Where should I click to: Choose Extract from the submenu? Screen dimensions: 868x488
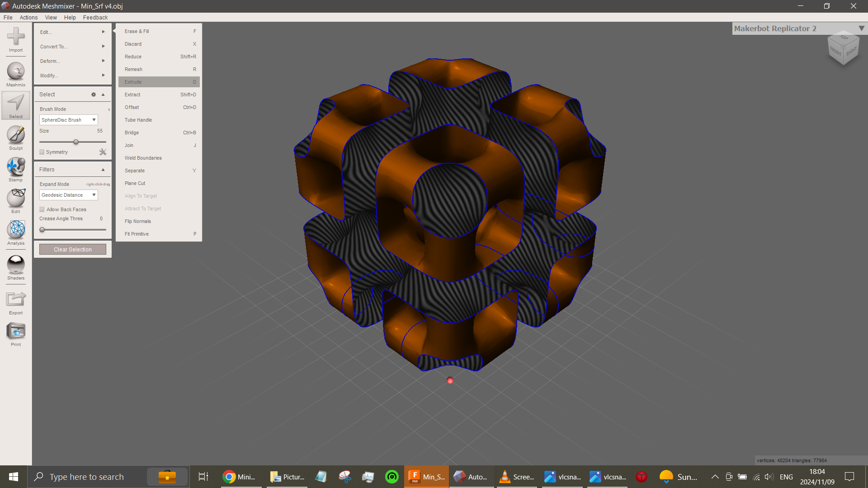coord(159,95)
